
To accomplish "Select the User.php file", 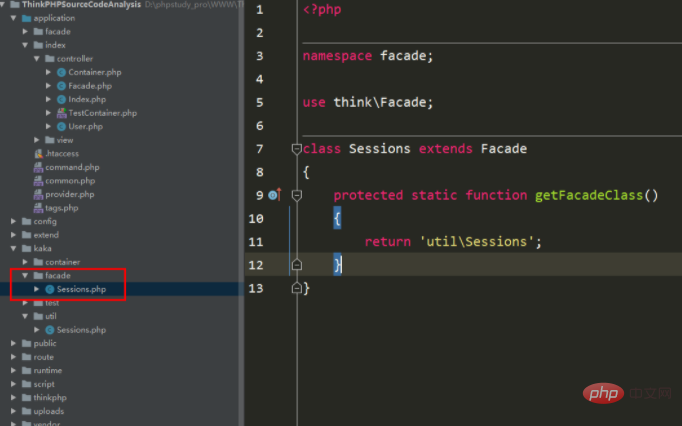I will point(86,126).
